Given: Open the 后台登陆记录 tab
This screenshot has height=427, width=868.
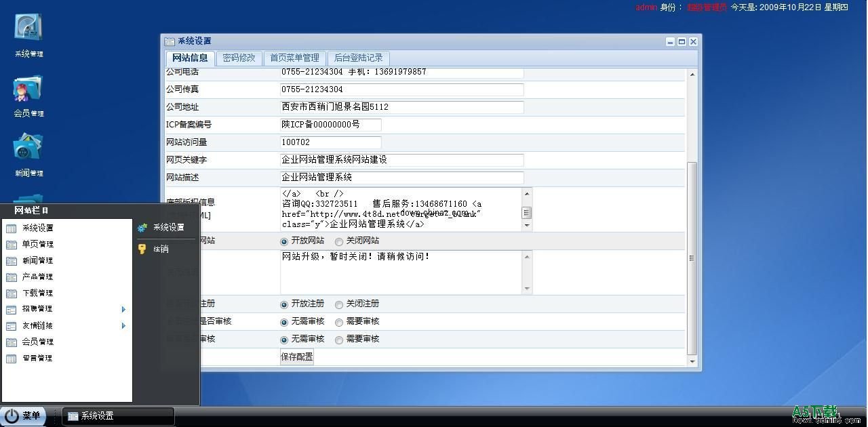Looking at the screenshot, I should (x=358, y=58).
